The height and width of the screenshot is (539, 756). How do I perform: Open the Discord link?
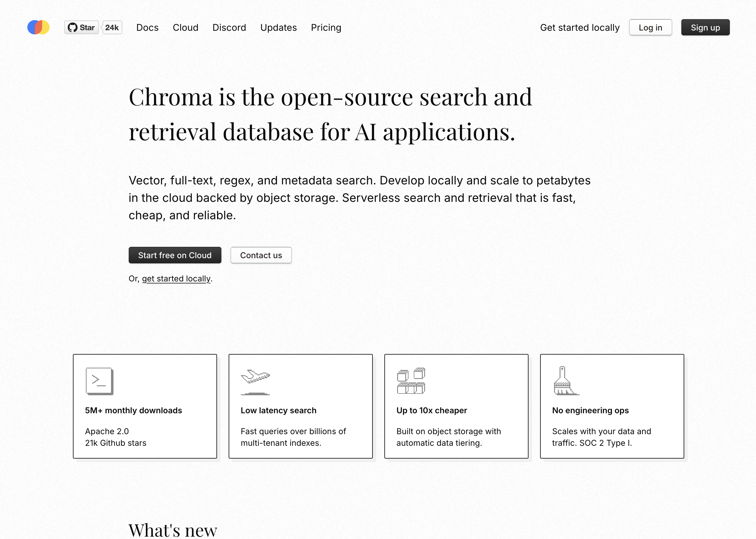[230, 28]
